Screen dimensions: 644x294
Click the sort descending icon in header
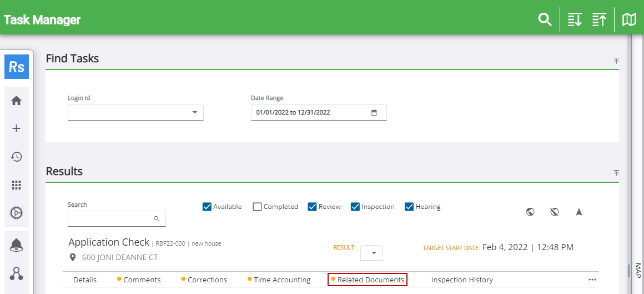(x=575, y=20)
